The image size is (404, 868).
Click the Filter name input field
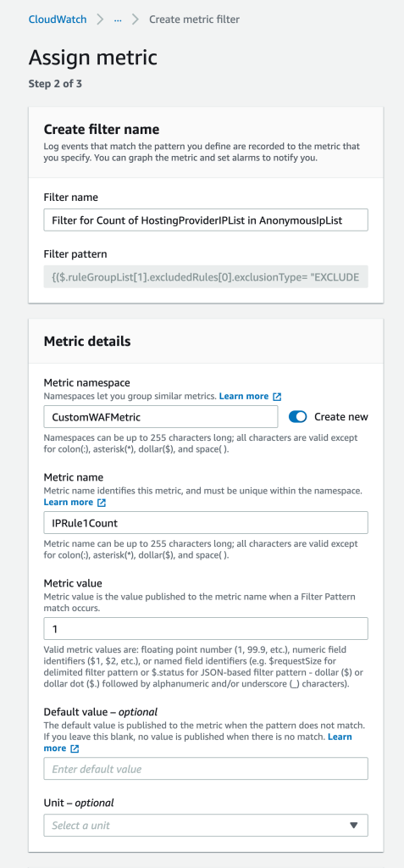click(x=206, y=220)
